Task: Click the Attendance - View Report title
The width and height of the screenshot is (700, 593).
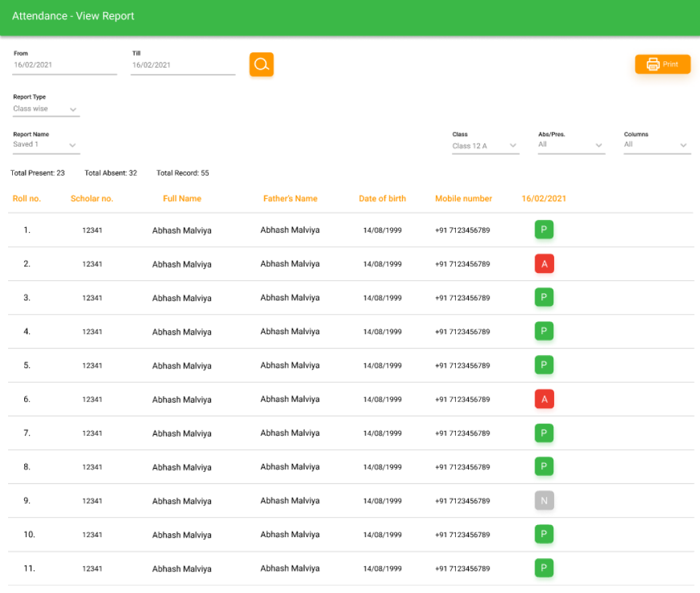Action: click(x=73, y=16)
